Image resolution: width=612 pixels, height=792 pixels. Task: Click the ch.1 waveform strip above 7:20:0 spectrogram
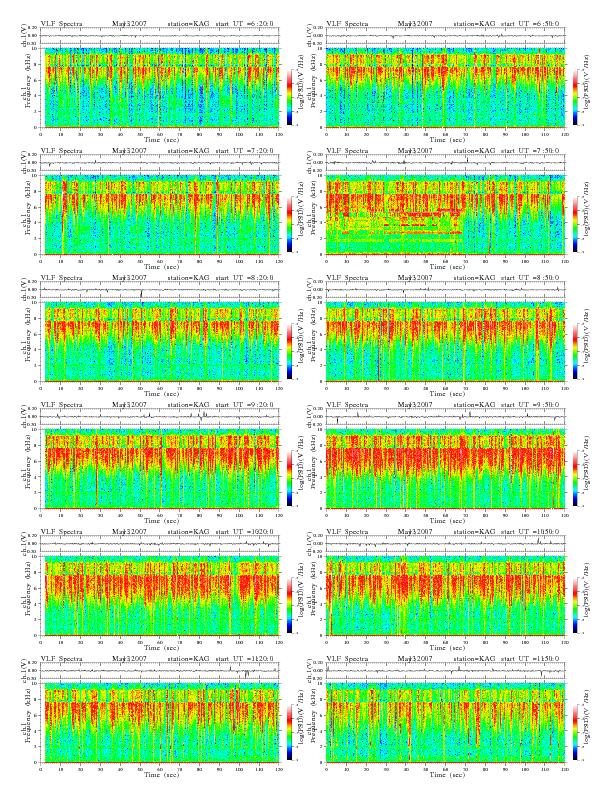click(160, 163)
